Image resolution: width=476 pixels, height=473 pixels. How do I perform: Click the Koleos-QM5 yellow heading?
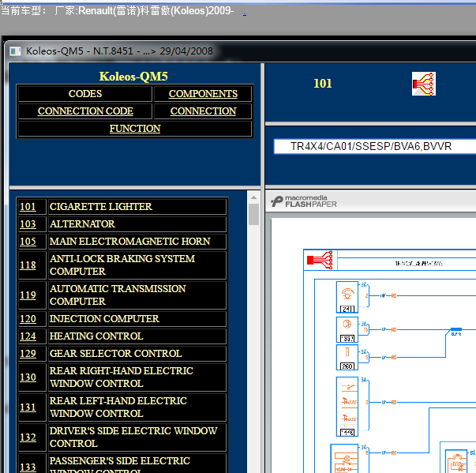tap(133, 77)
